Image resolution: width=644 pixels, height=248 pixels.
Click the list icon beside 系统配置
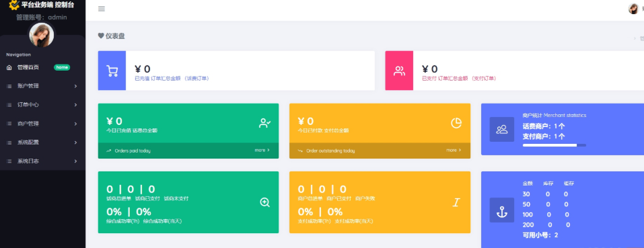pos(9,142)
